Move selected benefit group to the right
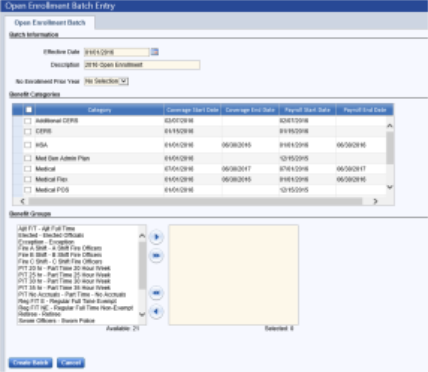The height and width of the screenshot is (372, 428). click(x=156, y=237)
